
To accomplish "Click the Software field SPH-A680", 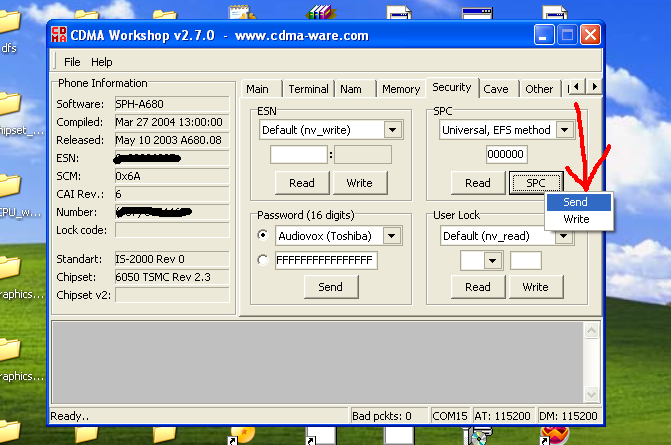I will 172,104.
